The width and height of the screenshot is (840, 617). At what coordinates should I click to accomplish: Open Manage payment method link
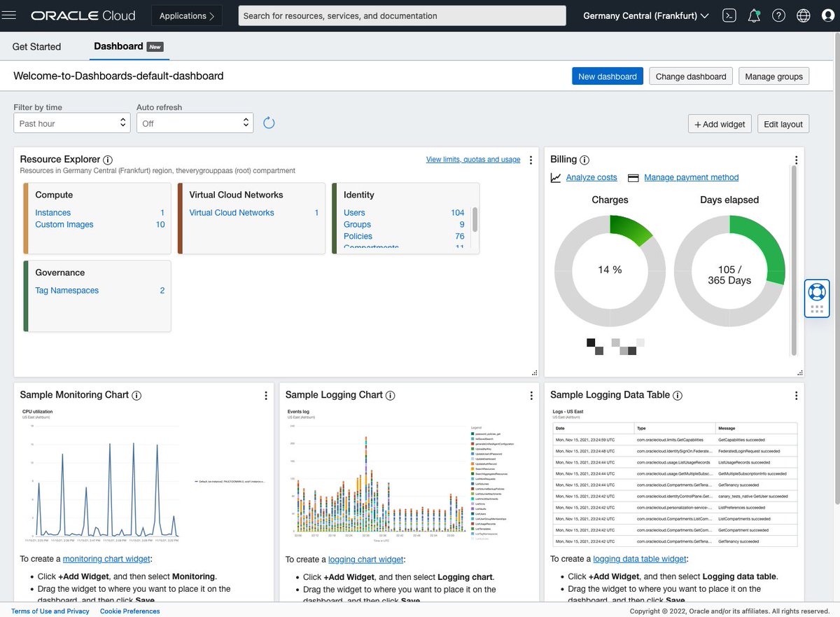692,178
